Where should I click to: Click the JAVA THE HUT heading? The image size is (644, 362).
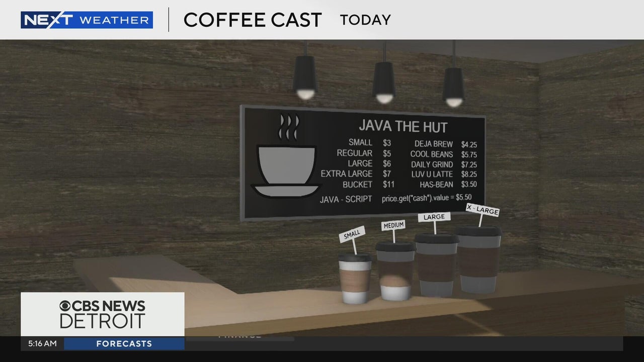pyautogui.click(x=403, y=126)
